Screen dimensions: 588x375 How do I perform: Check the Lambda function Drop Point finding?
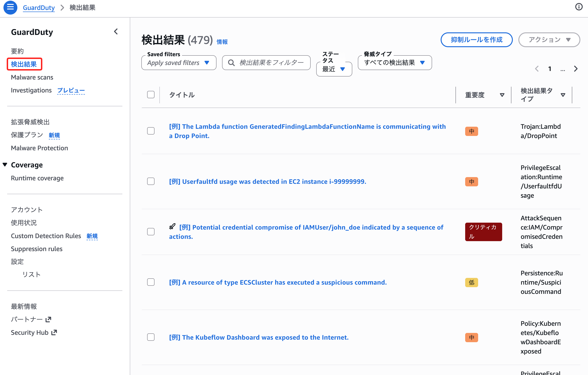pos(151,131)
